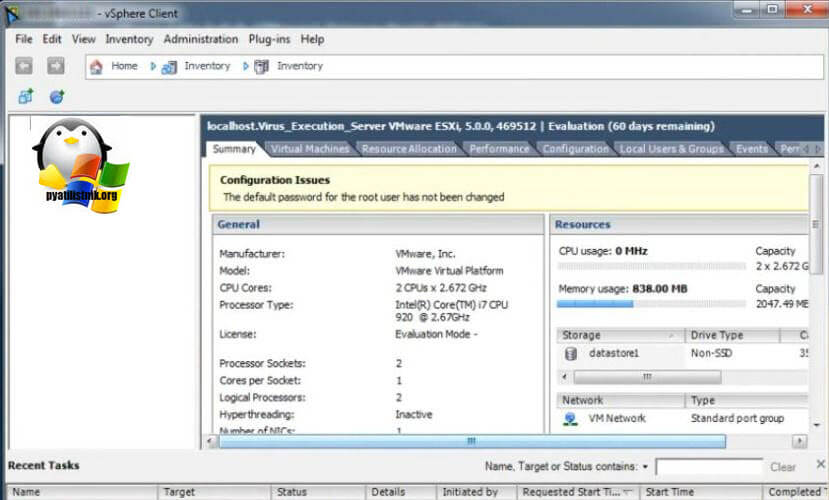Click Home in the breadcrumb bar
The width and height of the screenshot is (829, 500).
[124, 66]
